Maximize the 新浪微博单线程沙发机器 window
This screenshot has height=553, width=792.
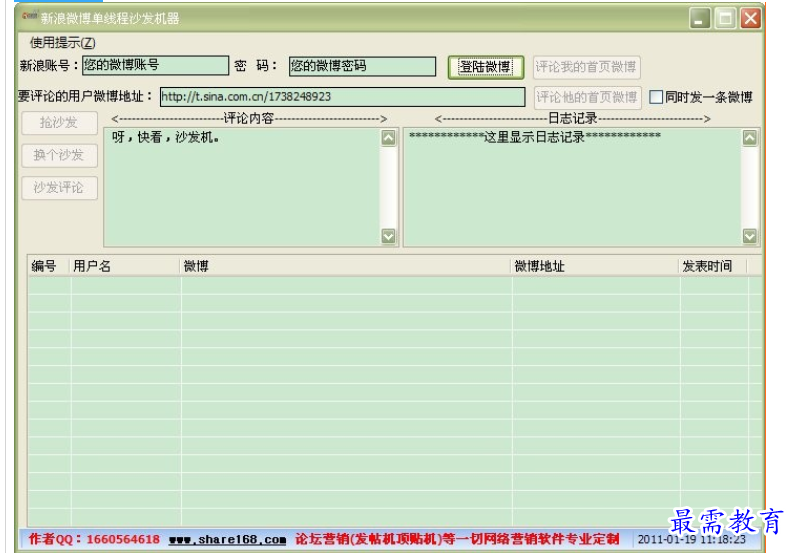click(x=725, y=19)
